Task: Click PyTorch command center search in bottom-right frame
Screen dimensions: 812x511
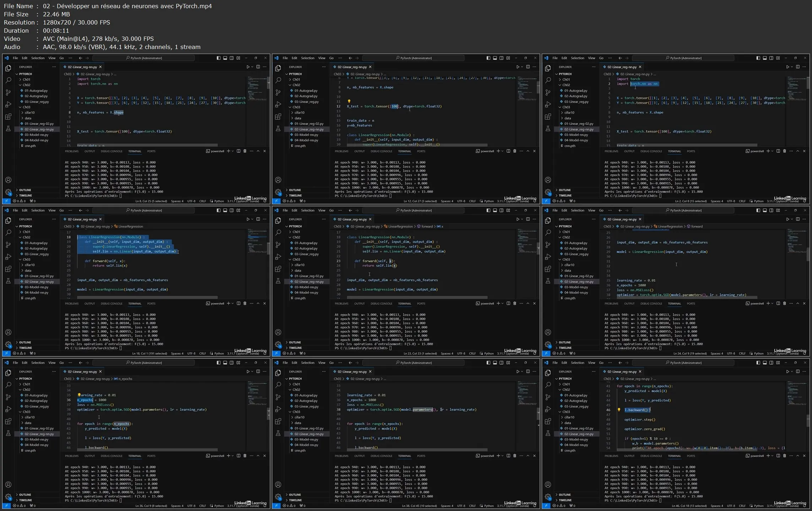Action: coord(683,363)
